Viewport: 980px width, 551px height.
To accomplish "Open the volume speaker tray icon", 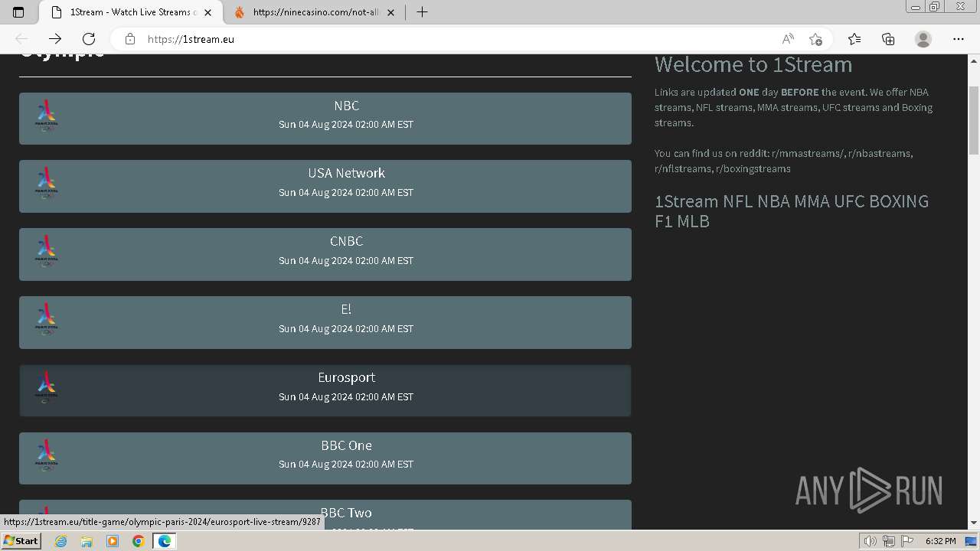I will pos(870,541).
